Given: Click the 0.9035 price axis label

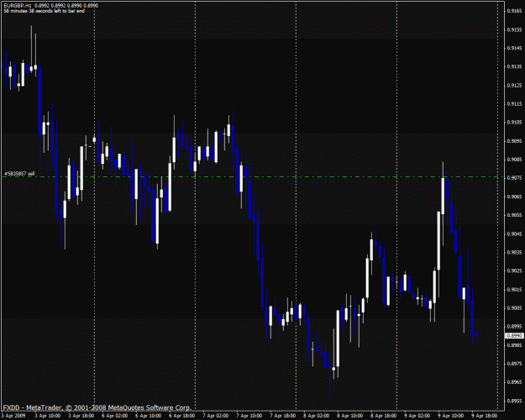Looking at the screenshot, I should pos(514,252).
